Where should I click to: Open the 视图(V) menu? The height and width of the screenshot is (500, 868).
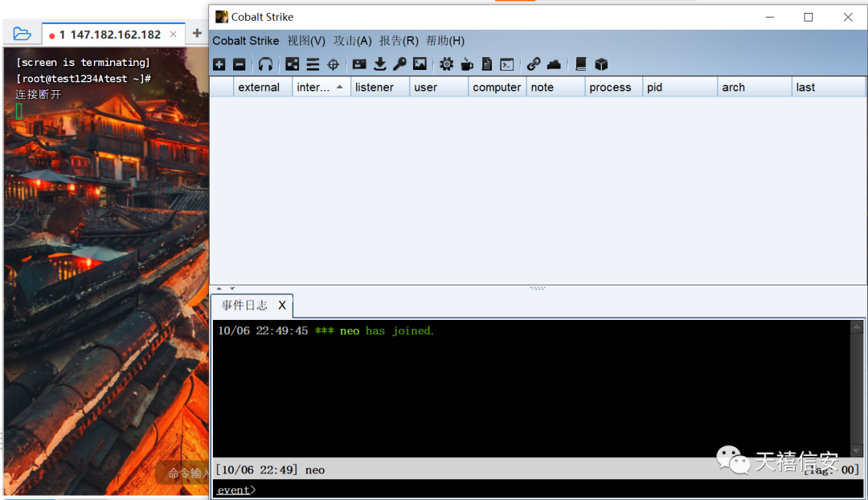click(x=306, y=41)
